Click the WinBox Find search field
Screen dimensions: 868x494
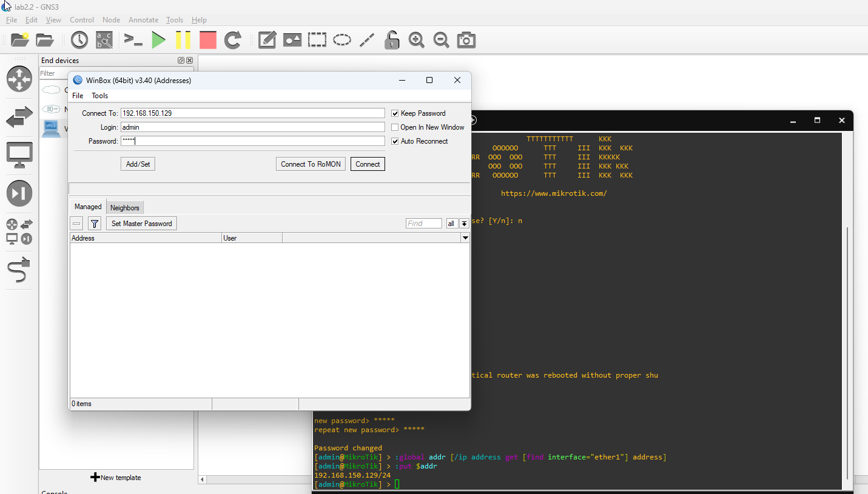point(424,224)
